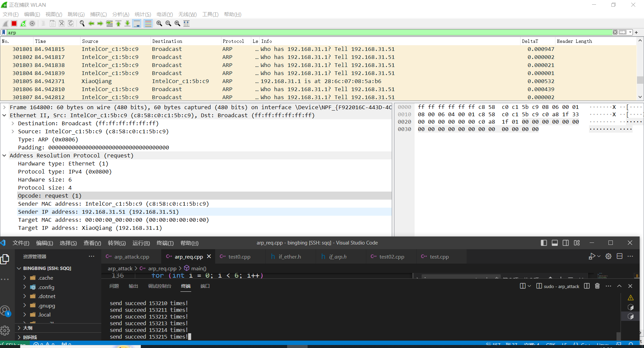Clear the arp display filter
Screen dimensions: 644x348
[615, 32]
